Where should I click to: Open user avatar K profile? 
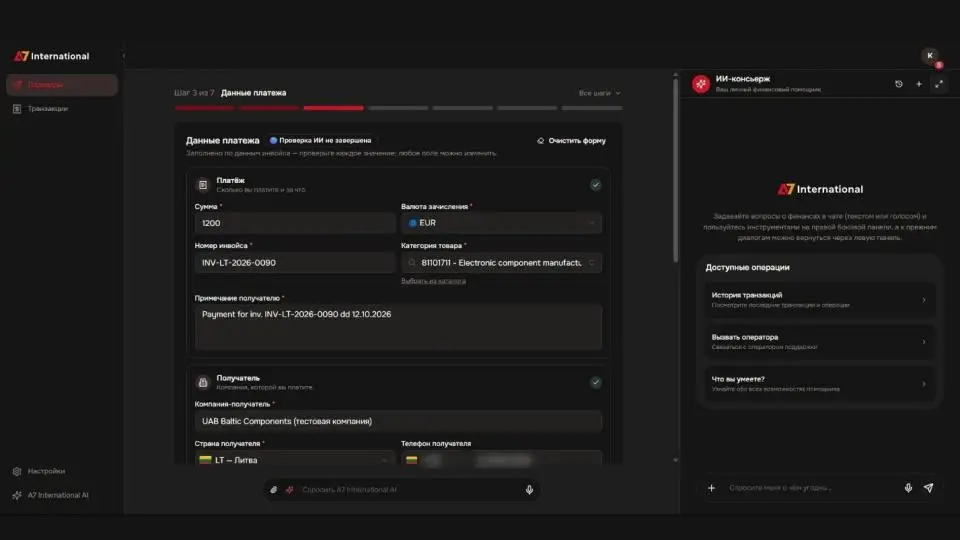click(x=930, y=56)
